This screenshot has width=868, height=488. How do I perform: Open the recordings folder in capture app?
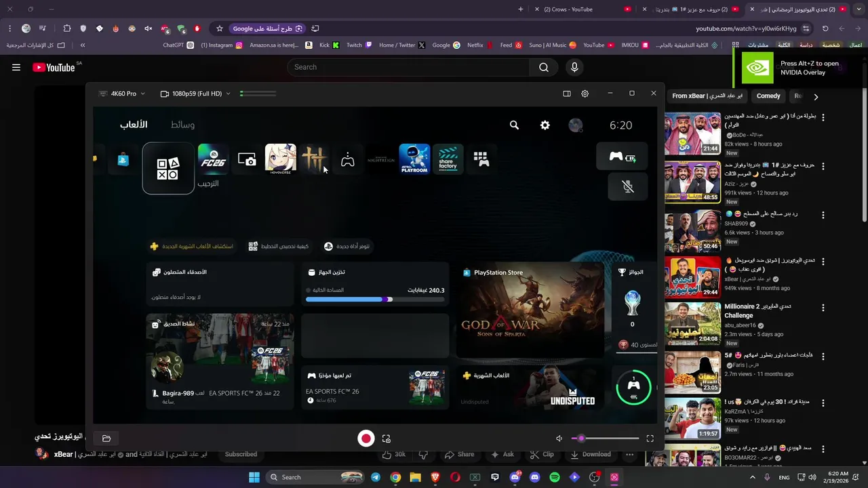click(x=106, y=439)
